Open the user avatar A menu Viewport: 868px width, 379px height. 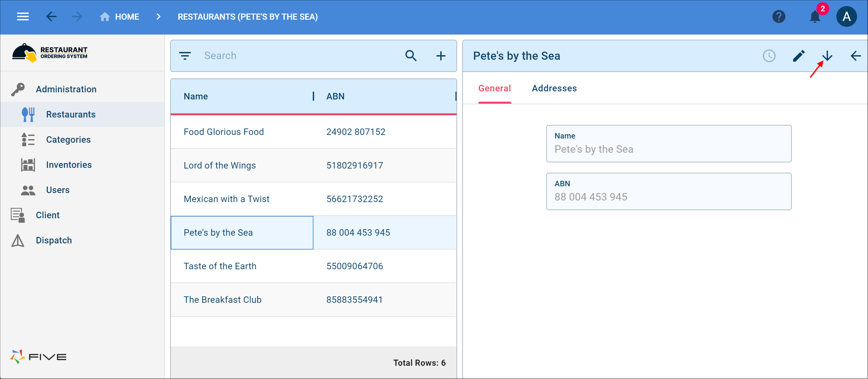tap(846, 16)
